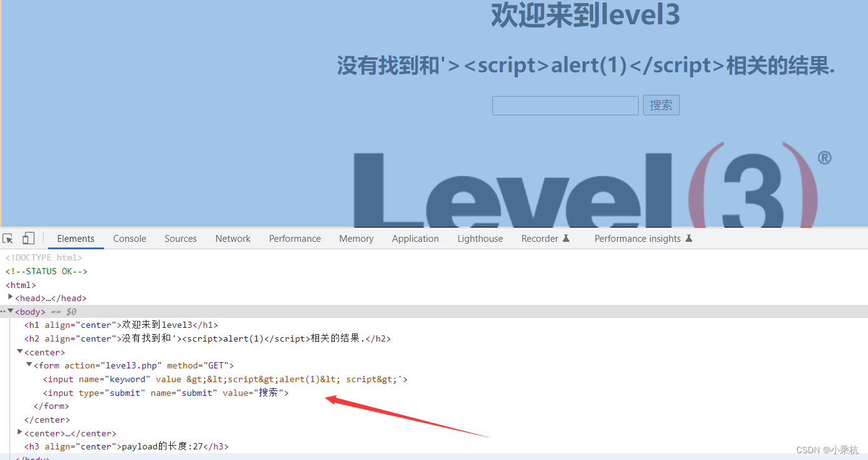868x460 pixels.
Task: Open the Performance insights tab
Action: (644, 239)
